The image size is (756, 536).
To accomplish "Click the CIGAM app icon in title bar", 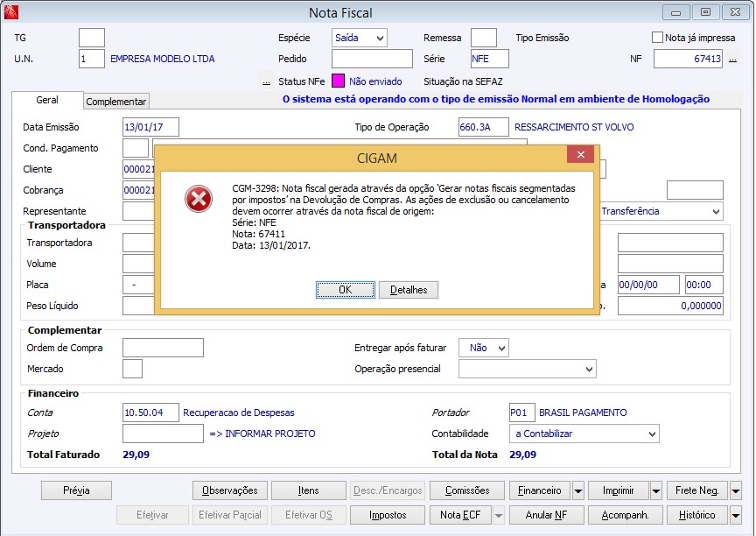I will (x=11, y=12).
